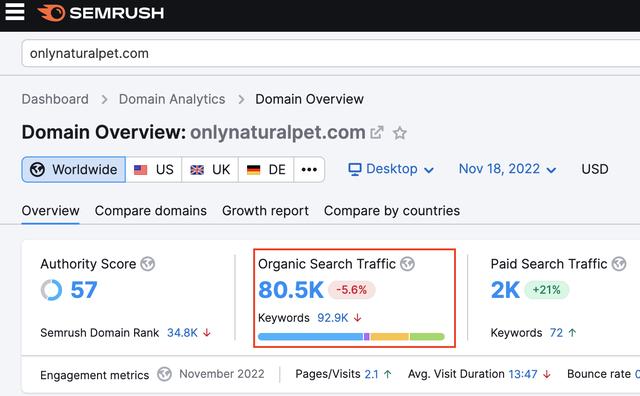Click globe icon next to Authority Score

[x=148, y=264]
